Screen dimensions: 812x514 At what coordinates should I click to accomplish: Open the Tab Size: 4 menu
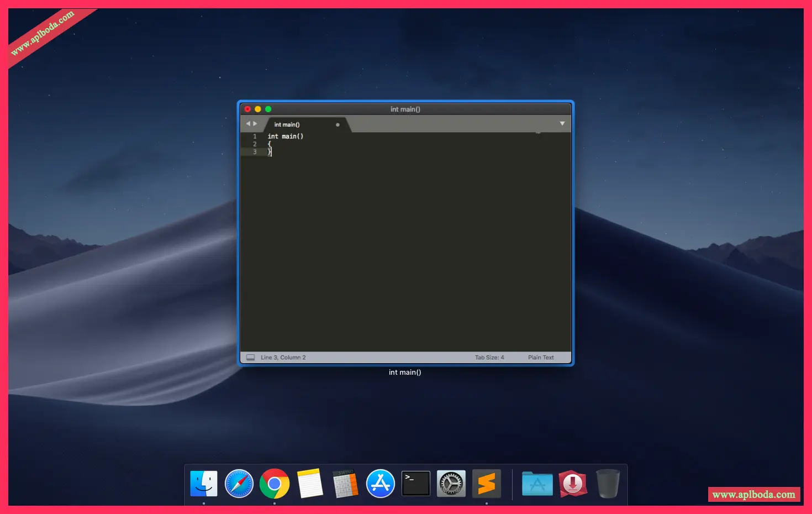[489, 358]
